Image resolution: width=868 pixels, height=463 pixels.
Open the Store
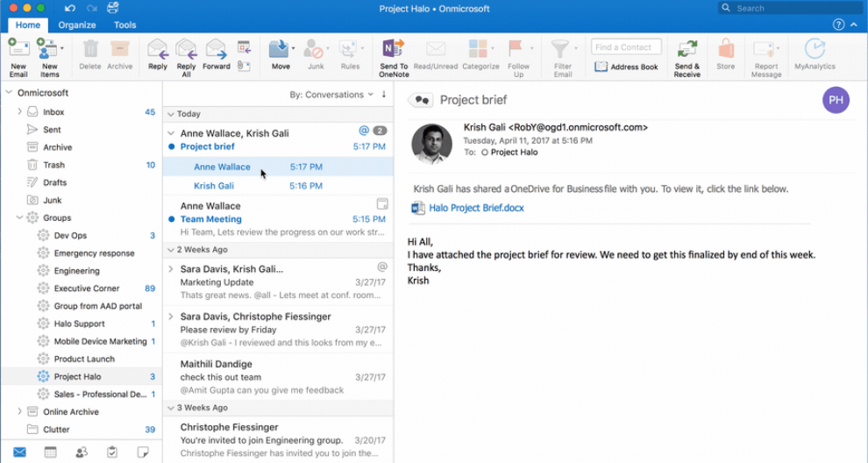point(725,55)
